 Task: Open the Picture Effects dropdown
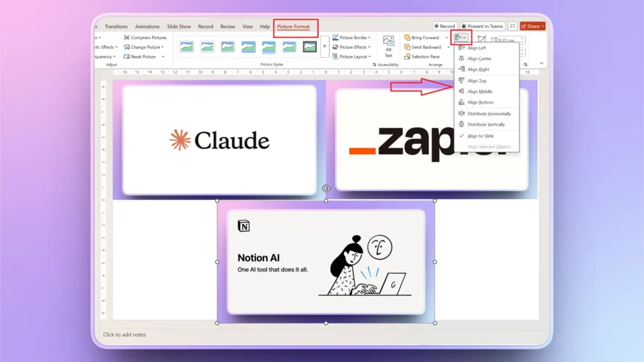click(x=352, y=47)
